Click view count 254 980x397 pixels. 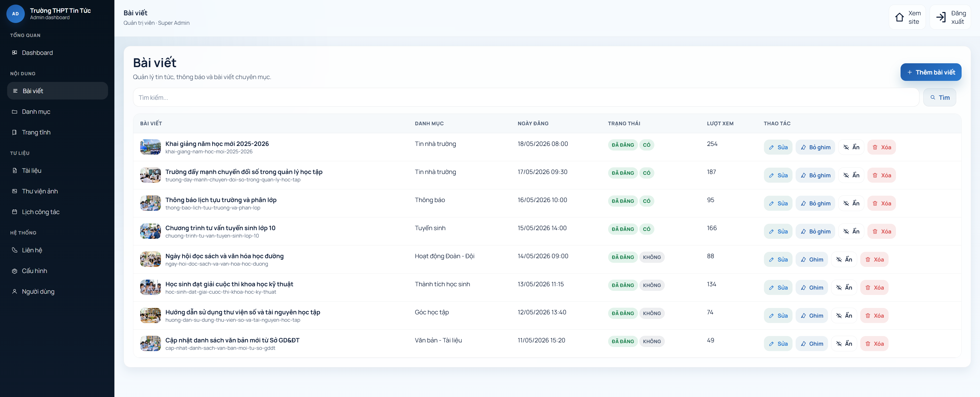pyautogui.click(x=712, y=144)
